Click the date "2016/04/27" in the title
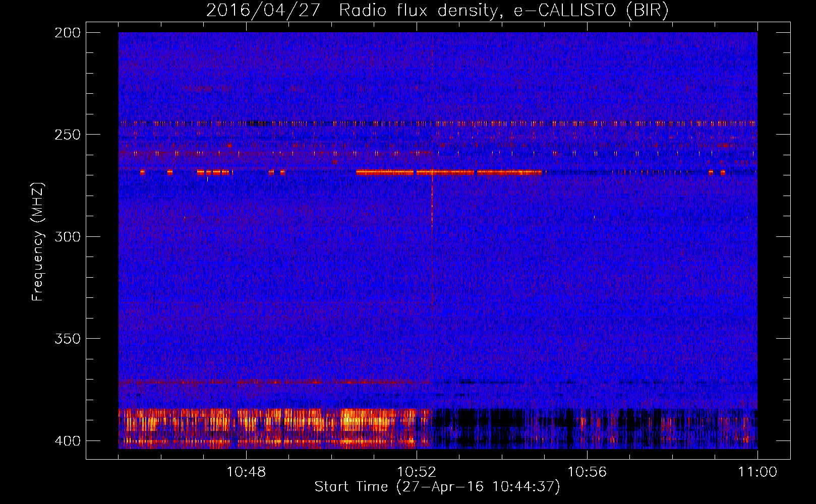Viewport: 816px width, 504px height. pyautogui.click(x=263, y=10)
